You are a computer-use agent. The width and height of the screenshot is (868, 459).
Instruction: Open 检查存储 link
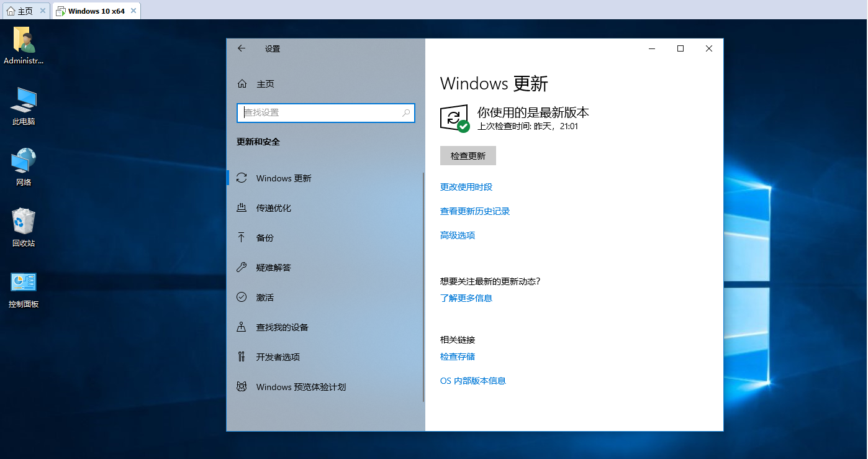458,357
